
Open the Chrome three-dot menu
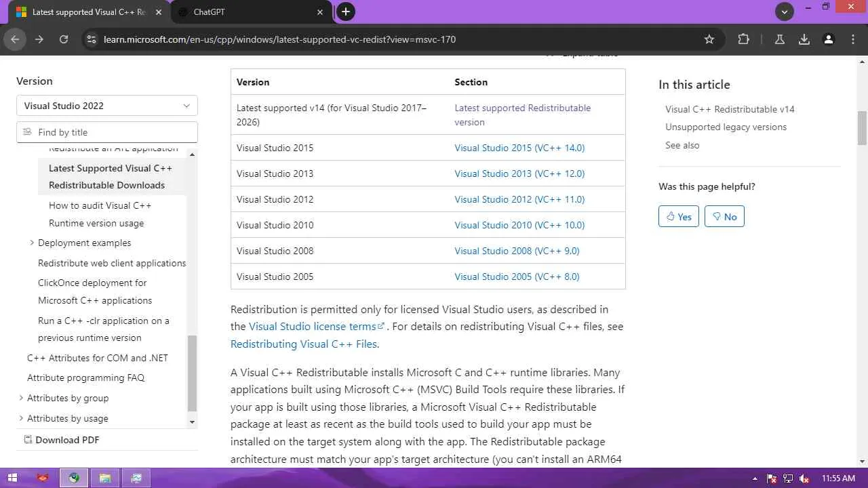coord(853,39)
